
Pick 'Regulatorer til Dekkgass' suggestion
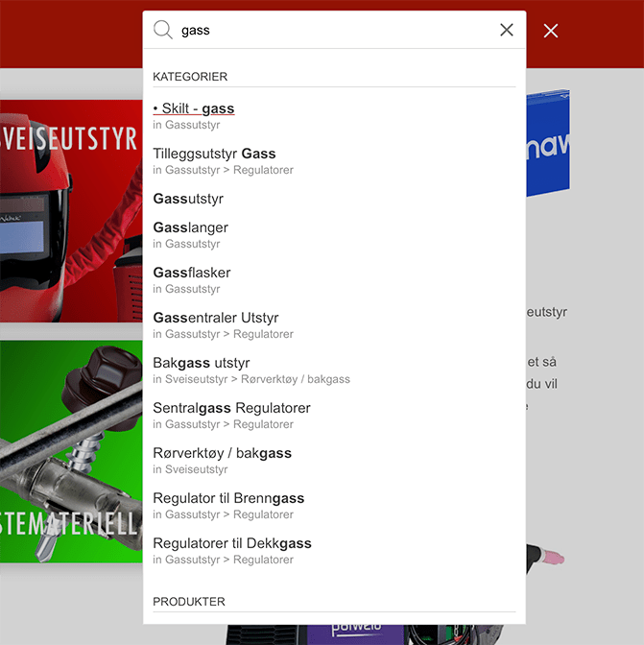232,543
